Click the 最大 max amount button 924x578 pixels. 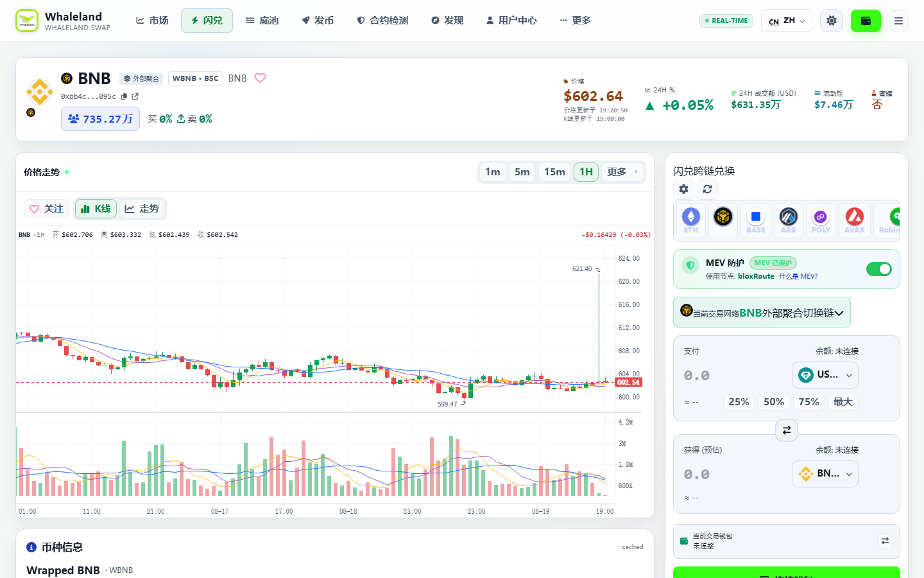coord(843,401)
